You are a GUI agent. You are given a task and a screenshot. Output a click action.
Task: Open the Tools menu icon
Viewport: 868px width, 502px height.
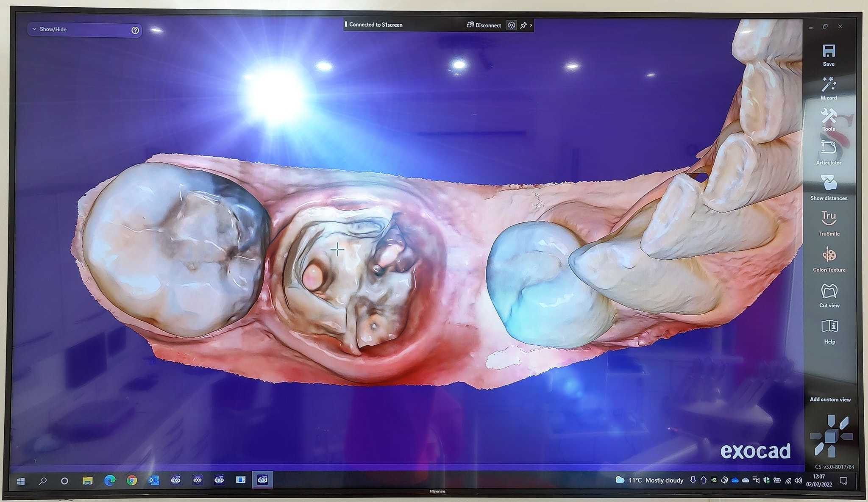tap(829, 116)
